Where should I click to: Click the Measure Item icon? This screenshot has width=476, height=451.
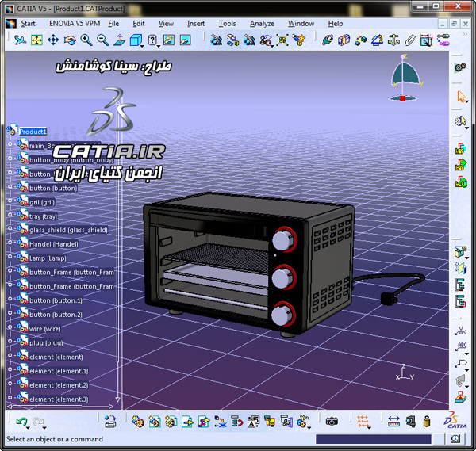[410, 422]
